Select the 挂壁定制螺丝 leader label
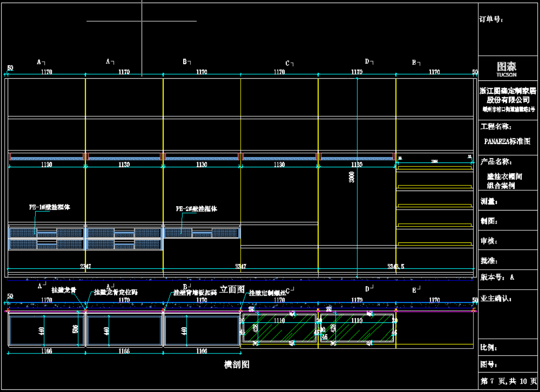 pos(267,293)
